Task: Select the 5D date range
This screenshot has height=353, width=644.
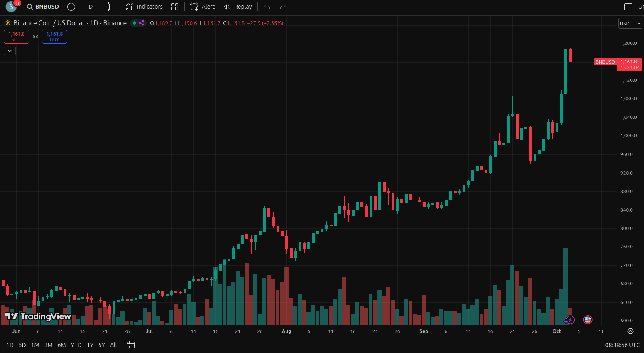Action: click(x=22, y=345)
